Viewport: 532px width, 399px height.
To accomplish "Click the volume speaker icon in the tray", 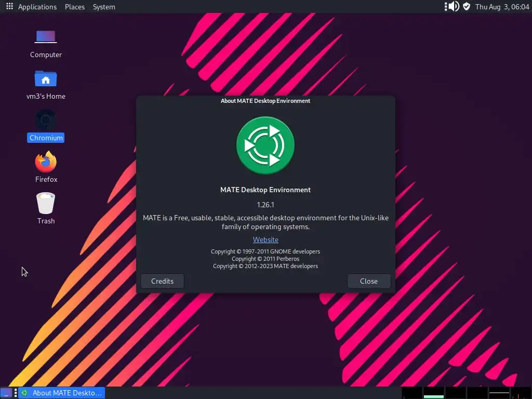I will click(454, 6).
